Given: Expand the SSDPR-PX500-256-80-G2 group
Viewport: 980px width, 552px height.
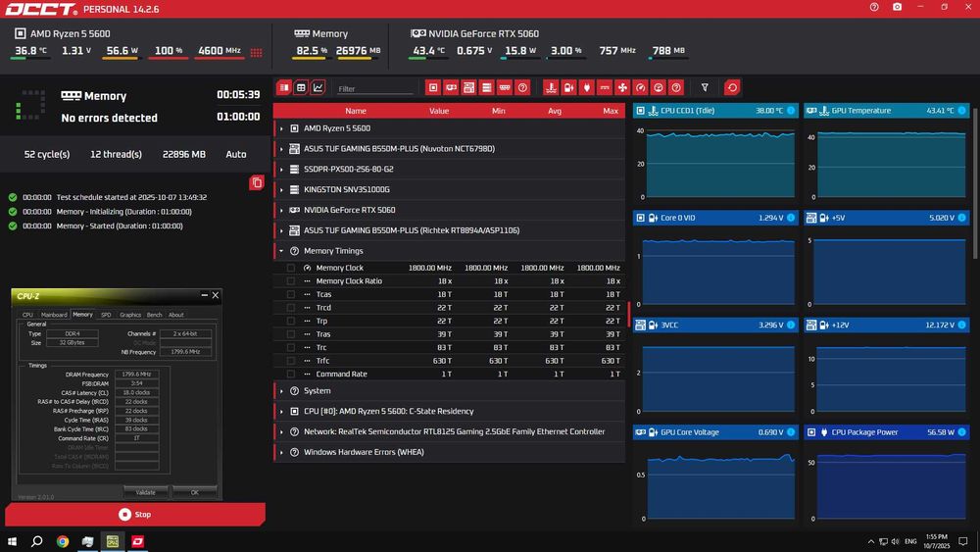Looking at the screenshot, I should (281, 170).
